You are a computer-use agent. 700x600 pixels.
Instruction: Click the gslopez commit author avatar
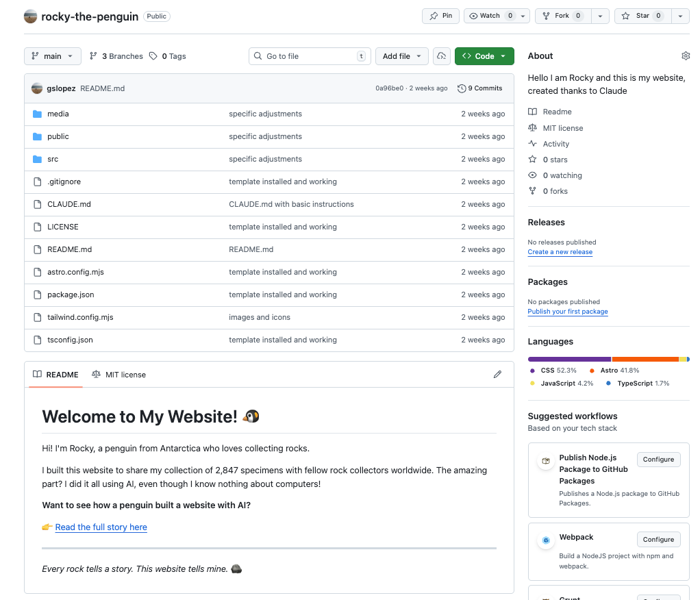coord(37,88)
